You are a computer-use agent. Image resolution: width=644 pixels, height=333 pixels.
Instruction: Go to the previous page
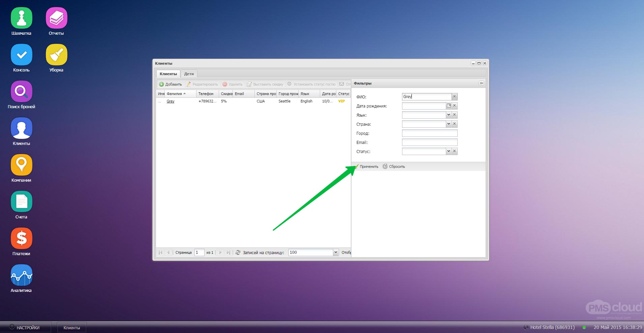[x=168, y=252]
